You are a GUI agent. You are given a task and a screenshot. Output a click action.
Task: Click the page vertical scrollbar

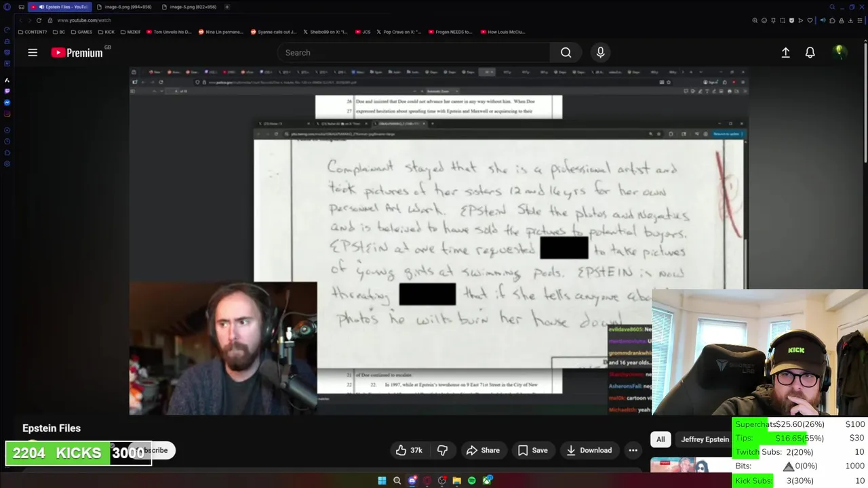(865, 102)
